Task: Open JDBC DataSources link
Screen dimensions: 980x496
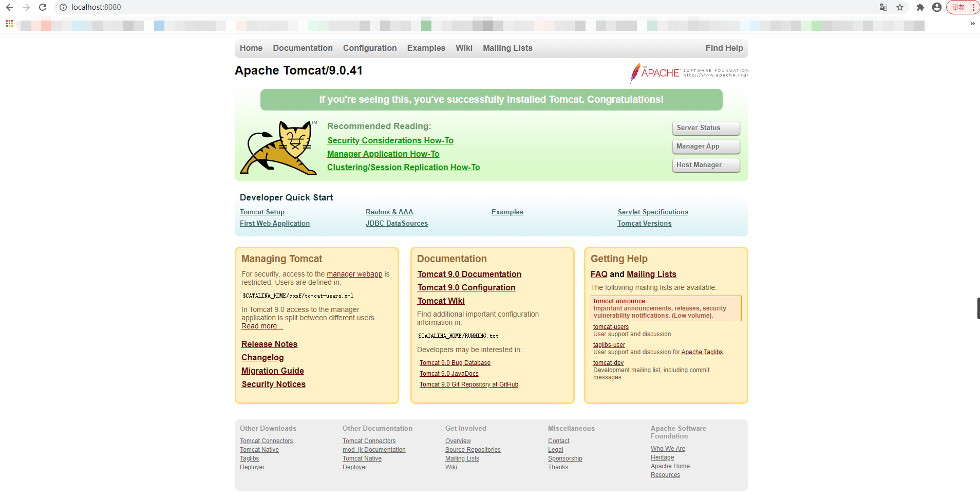Action: [x=397, y=223]
